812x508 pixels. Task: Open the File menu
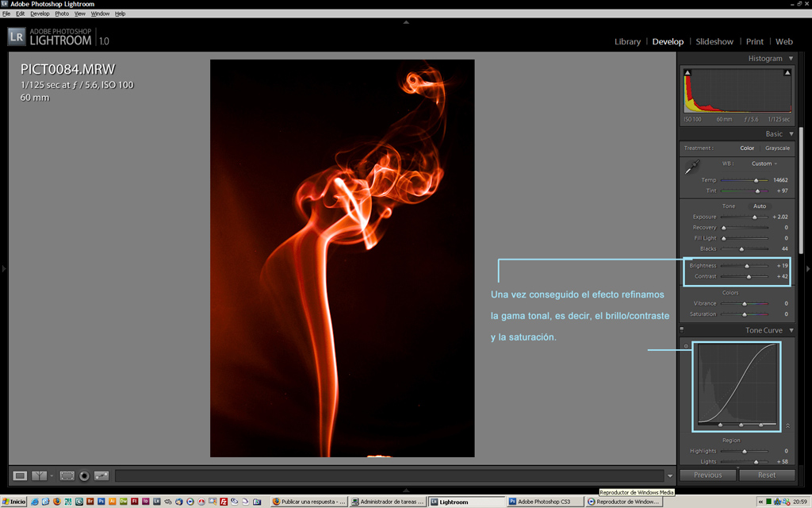coord(6,13)
